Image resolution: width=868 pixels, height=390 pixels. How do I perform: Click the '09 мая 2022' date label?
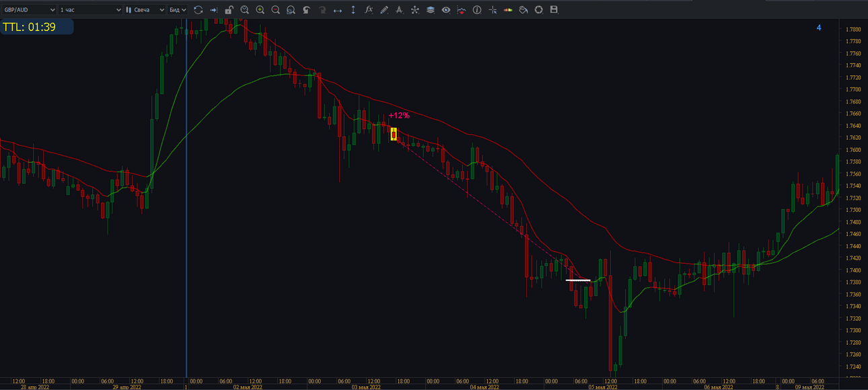click(810, 387)
